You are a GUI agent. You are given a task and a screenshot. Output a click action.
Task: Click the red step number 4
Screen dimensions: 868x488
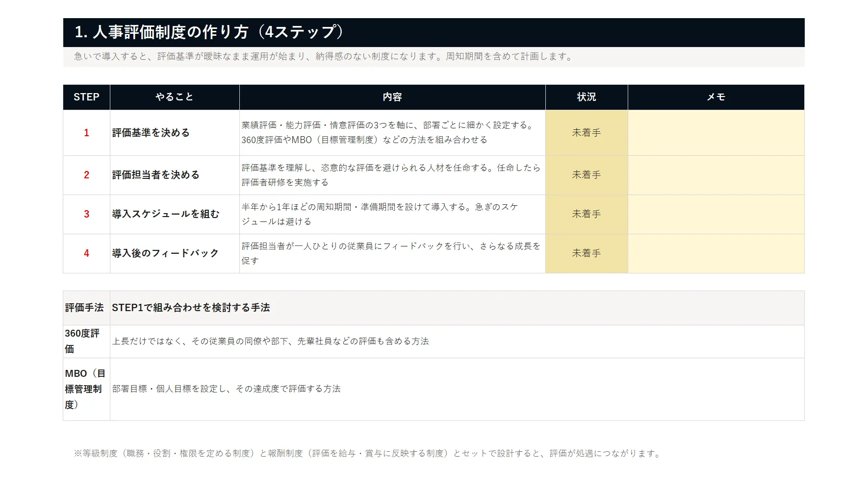(x=86, y=253)
